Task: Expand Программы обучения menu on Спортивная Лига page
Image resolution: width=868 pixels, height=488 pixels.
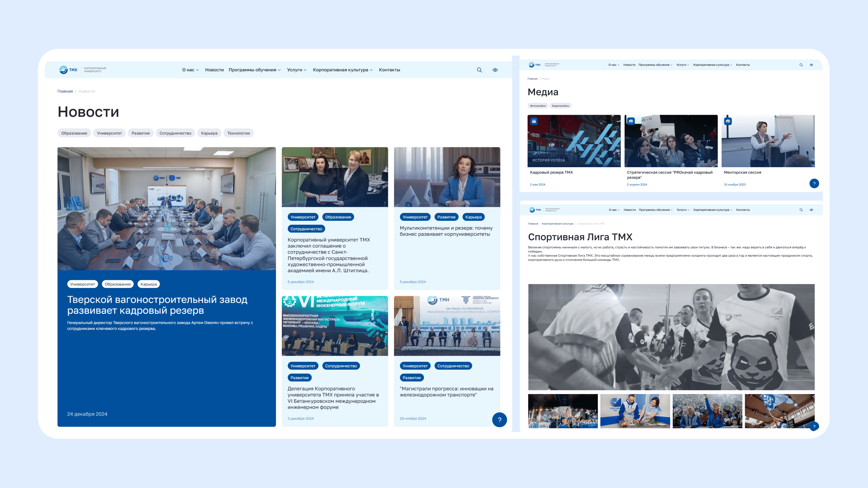Action: tap(656, 210)
